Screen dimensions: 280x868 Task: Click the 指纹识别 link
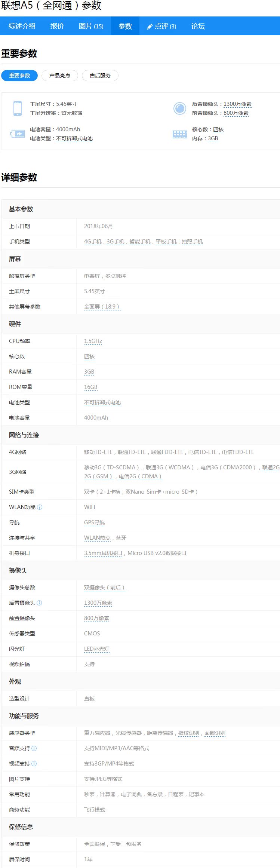point(189,733)
